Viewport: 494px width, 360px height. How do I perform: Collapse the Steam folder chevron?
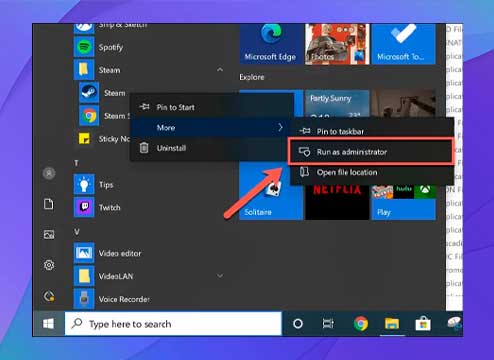point(220,70)
